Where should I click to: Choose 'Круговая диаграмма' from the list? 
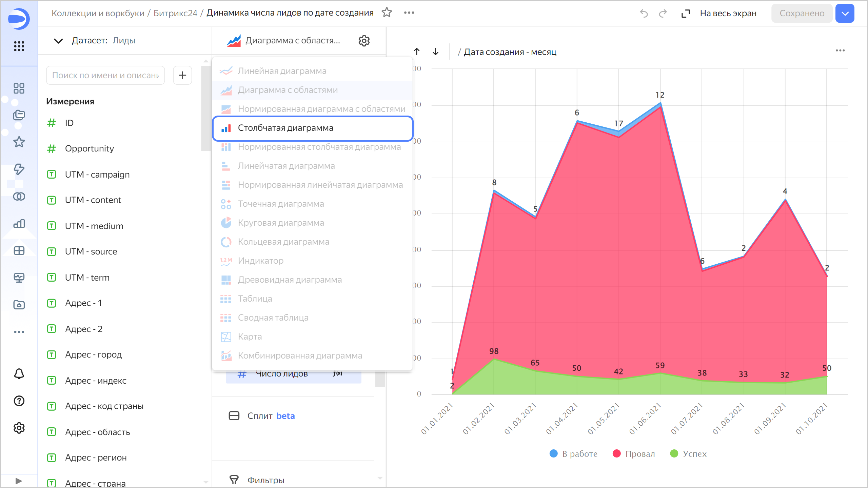tap(281, 223)
